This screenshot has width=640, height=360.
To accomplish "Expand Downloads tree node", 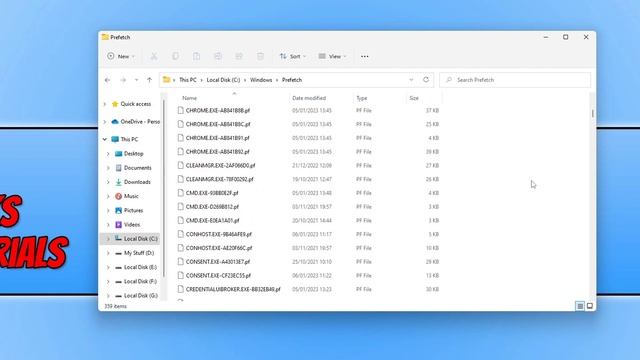I will [108, 182].
